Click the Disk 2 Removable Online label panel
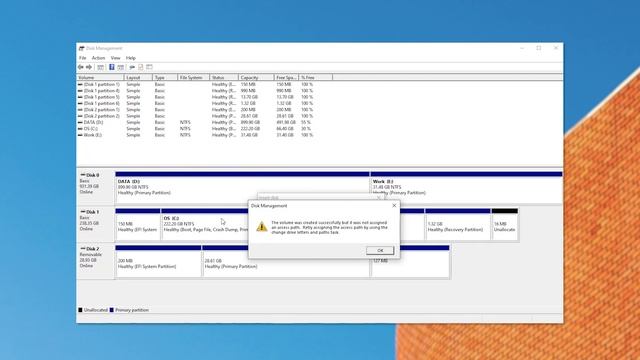Image resolution: width=640 pixels, height=360 pixels. coord(95,261)
